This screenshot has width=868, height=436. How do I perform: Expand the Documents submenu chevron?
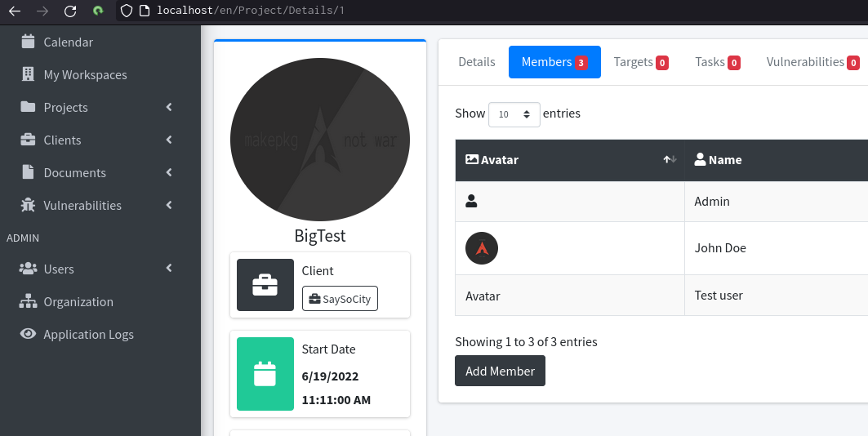pyautogui.click(x=169, y=172)
